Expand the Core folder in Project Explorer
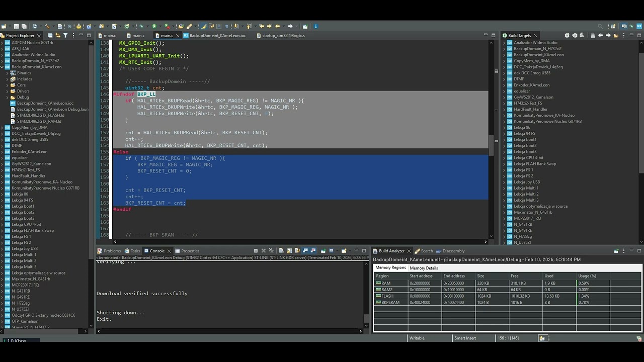The height and width of the screenshot is (362, 644). tap(8, 85)
